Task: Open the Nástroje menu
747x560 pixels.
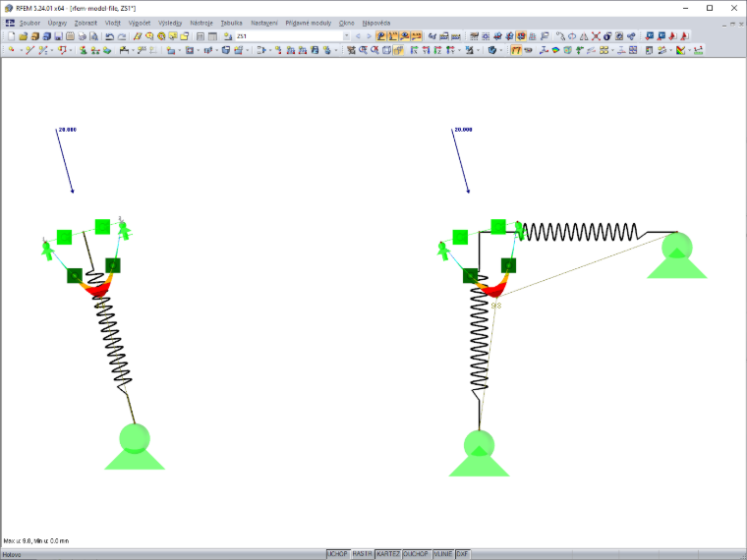Action: [x=201, y=23]
